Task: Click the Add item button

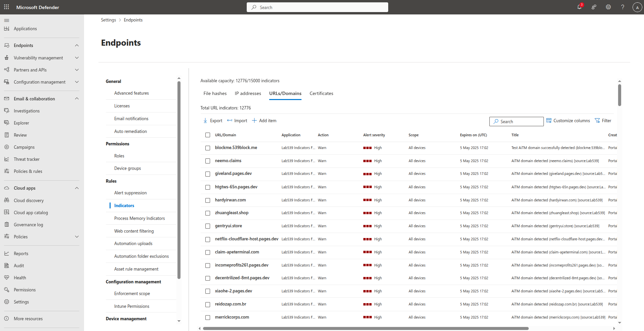Action: click(264, 121)
